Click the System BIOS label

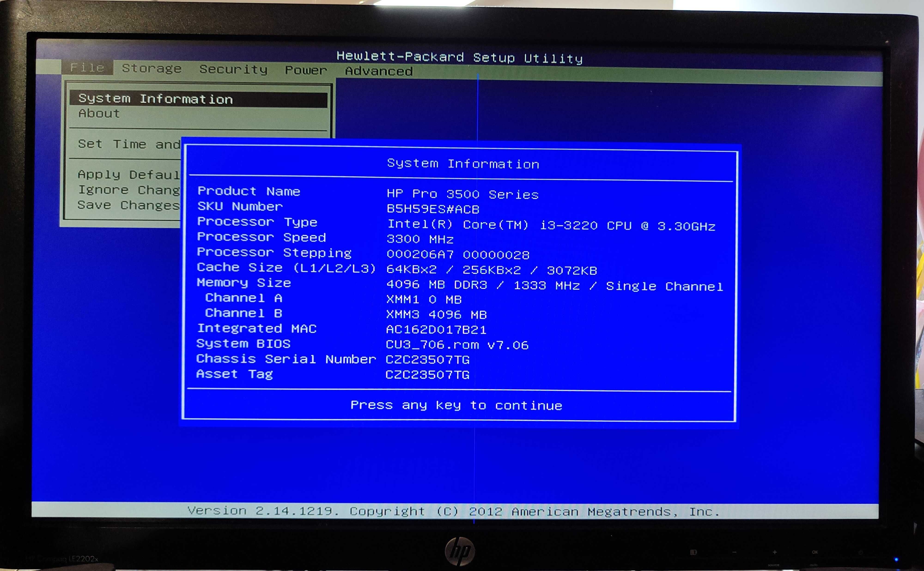click(x=243, y=344)
